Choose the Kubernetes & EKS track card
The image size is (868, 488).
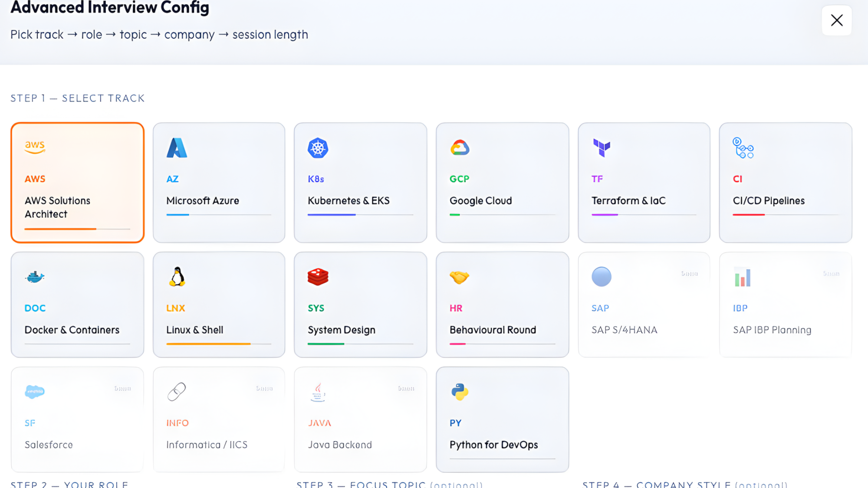coord(360,183)
